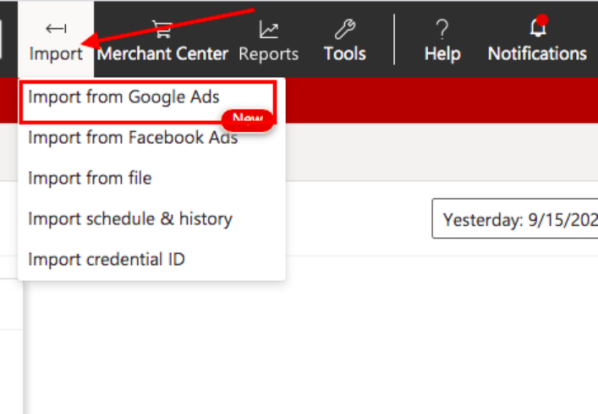Choose Import credential ID entry
Image resolution: width=598 pixels, height=414 pixels.
(107, 260)
